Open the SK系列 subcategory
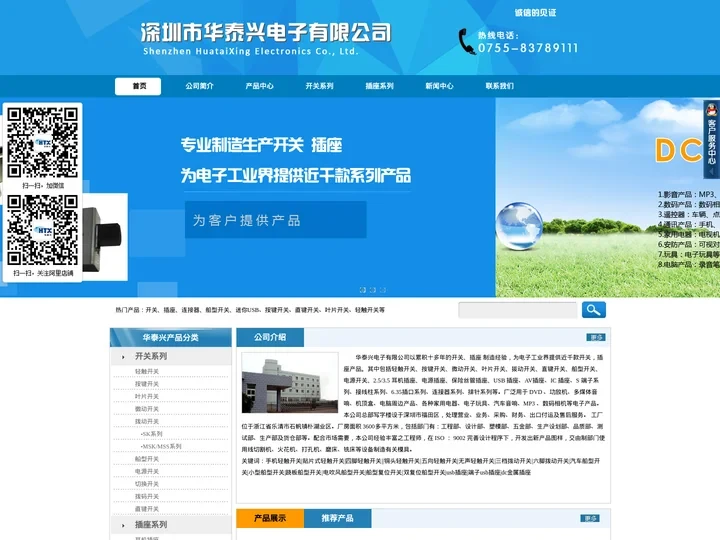This screenshot has width=720, height=540. pos(152,434)
